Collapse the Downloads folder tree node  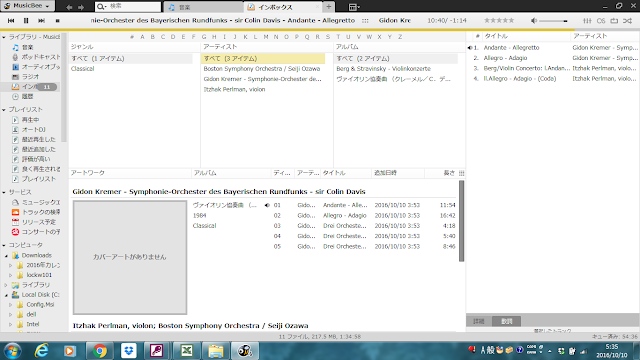pyautogui.click(x=6, y=256)
